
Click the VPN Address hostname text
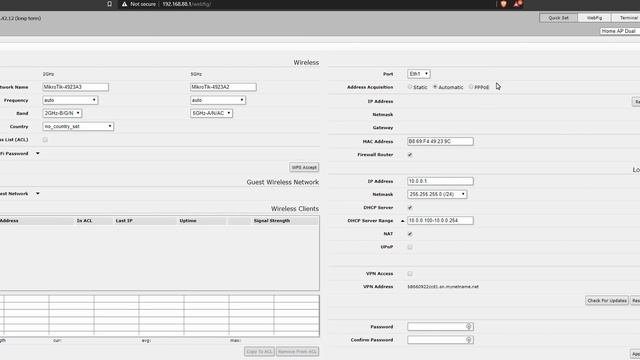[443, 287]
